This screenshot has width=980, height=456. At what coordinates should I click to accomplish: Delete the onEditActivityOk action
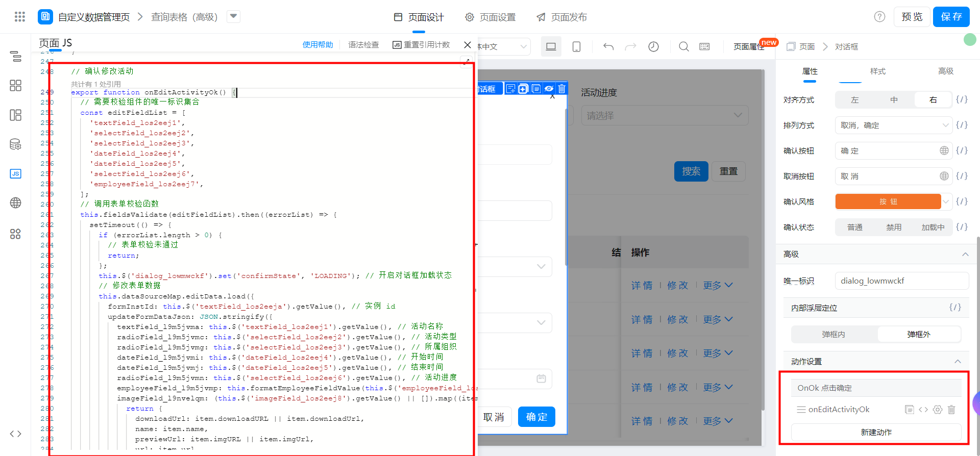[x=951, y=410]
